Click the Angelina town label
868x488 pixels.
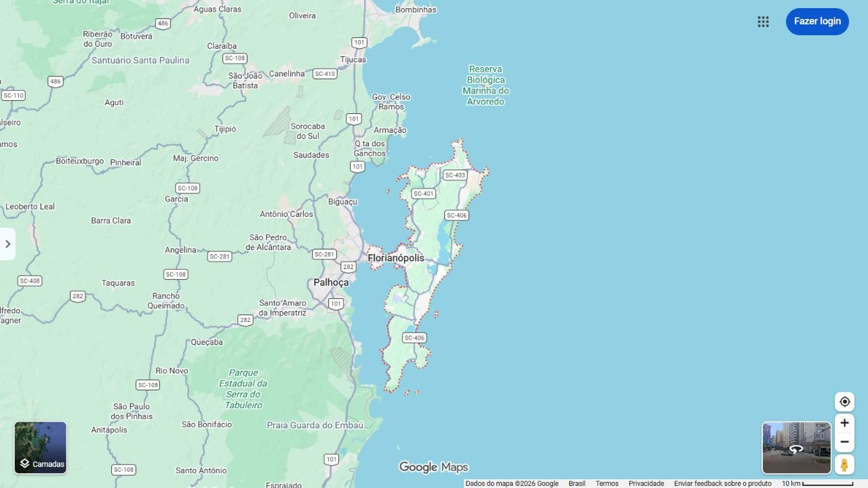(180, 250)
